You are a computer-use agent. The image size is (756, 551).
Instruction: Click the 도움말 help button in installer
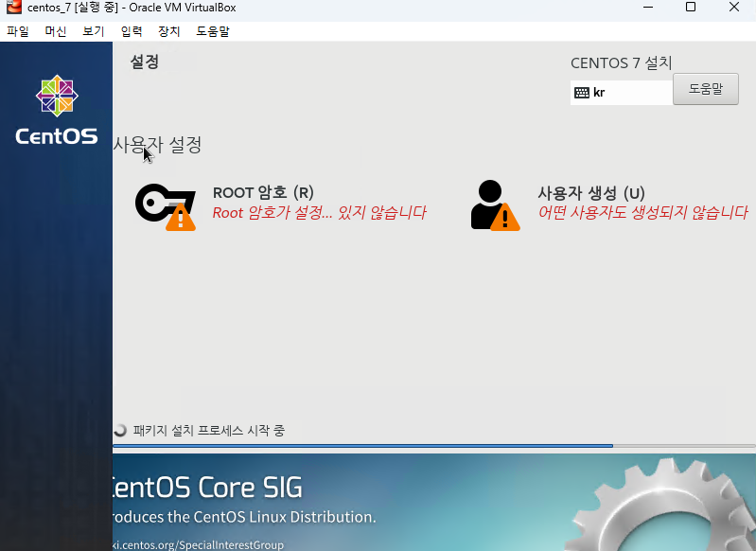pyautogui.click(x=705, y=89)
